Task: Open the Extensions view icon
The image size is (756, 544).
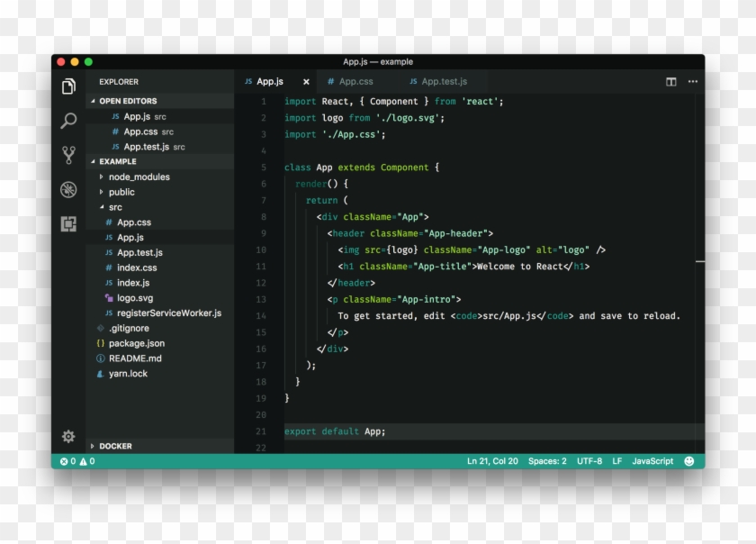Action: (68, 219)
